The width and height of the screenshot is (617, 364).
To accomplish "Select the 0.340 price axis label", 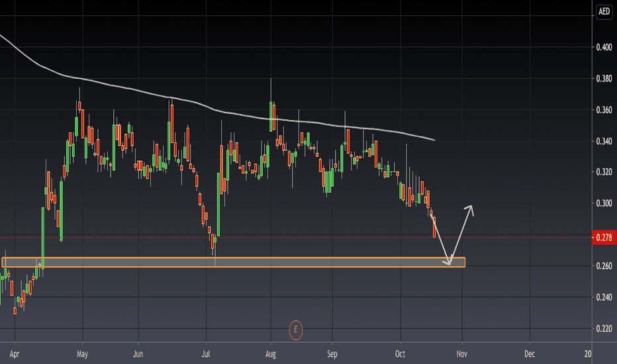I will click(x=604, y=141).
